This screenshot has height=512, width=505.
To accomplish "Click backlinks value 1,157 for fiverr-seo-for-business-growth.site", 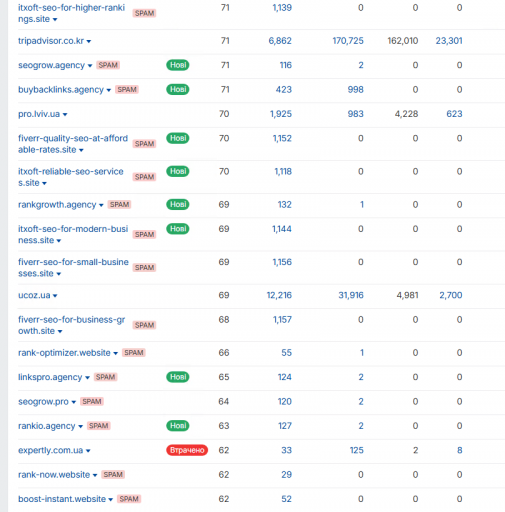I will (282, 319).
